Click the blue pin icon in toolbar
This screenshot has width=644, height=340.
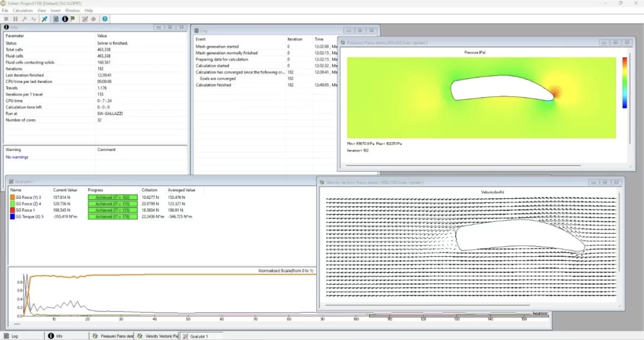pyautogui.click(x=44, y=19)
